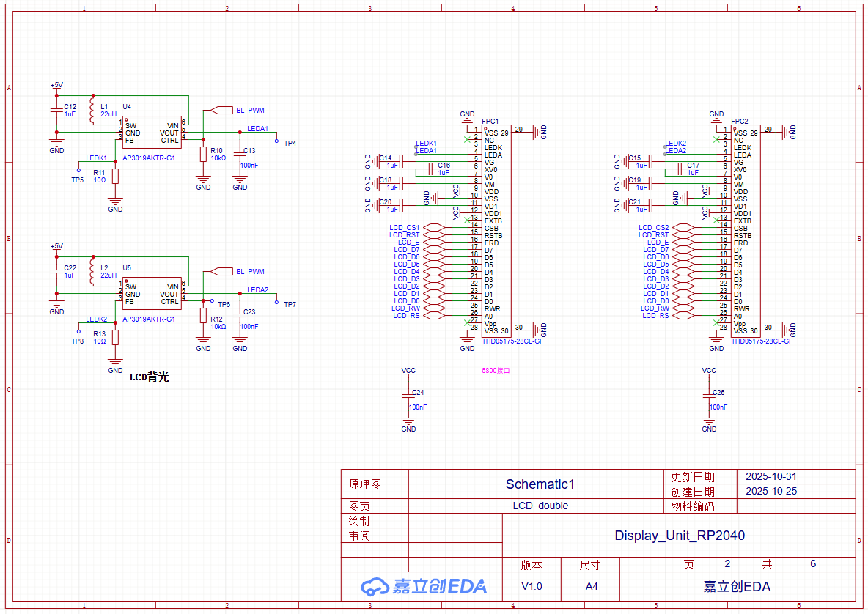Click the U5 boost converter chip

[151, 294]
